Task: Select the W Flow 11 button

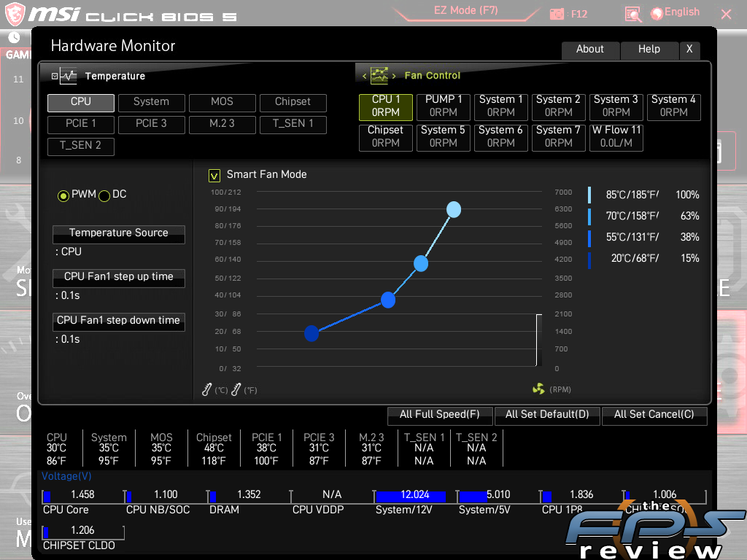Action: 616,138
